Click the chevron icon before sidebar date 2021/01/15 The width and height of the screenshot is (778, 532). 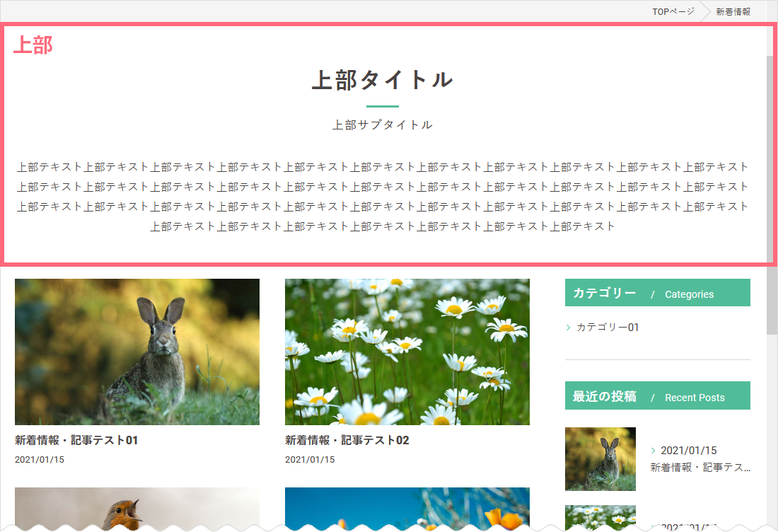point(653,451)
